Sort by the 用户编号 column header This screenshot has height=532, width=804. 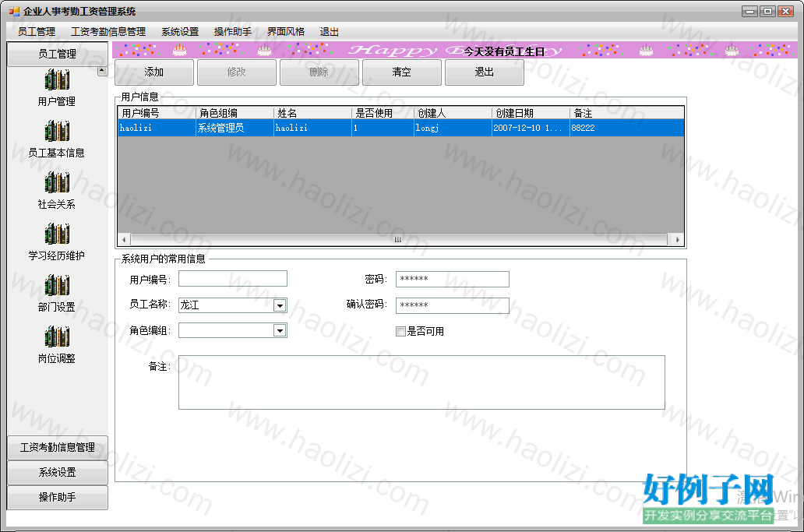pyautogui.click(x=157, y=113)
